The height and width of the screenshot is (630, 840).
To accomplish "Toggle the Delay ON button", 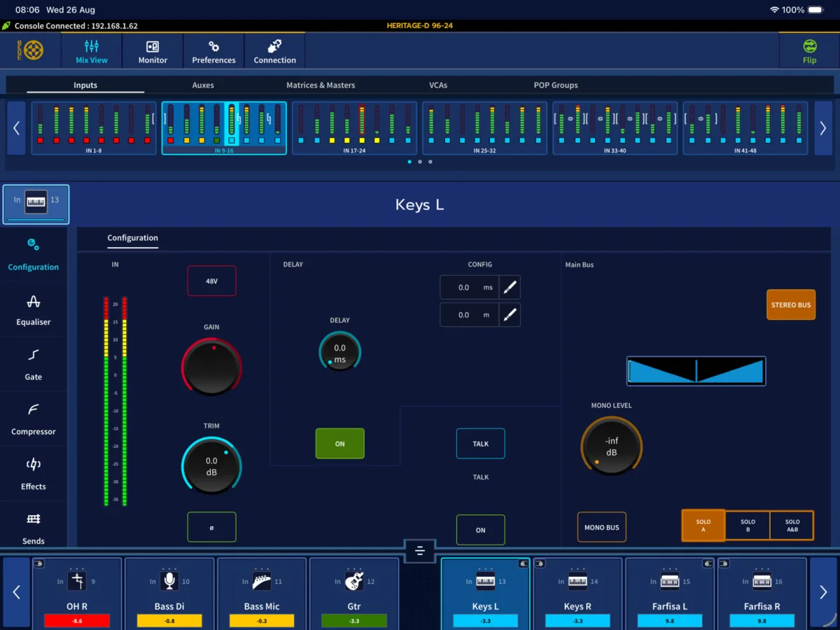I will 339,443.
